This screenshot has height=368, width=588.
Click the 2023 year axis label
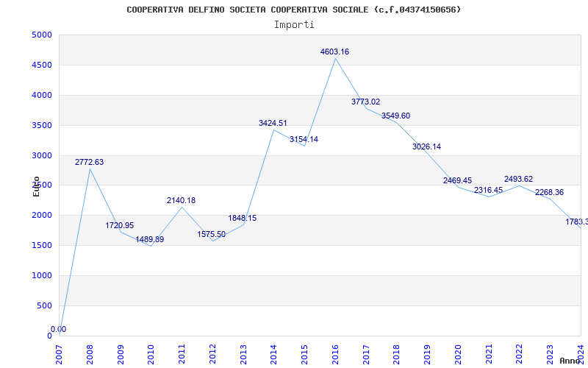[550, 355]
